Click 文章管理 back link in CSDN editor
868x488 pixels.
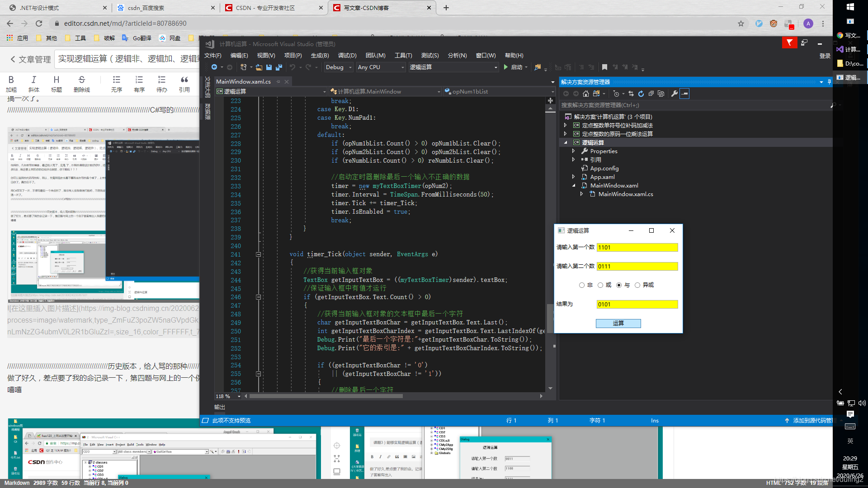point(31,59)
